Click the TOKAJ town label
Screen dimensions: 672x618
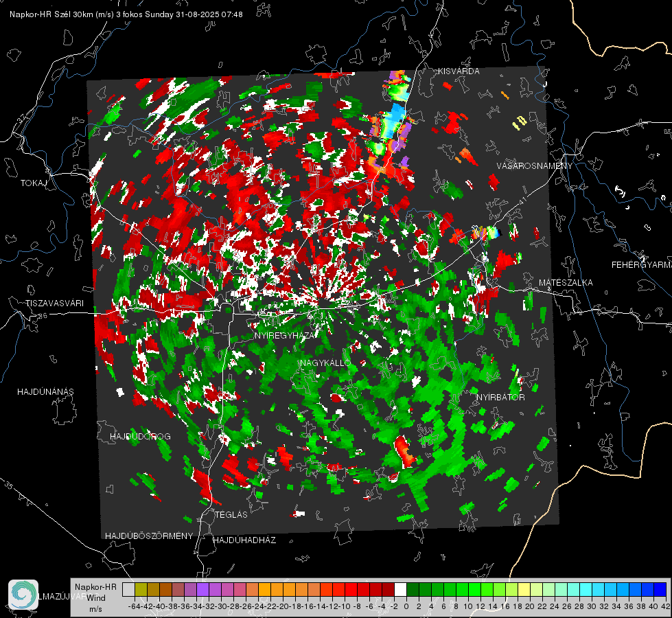34,183
